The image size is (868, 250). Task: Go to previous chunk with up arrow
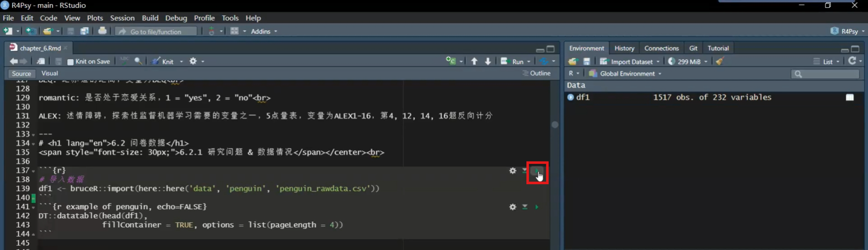click(474, 61)
